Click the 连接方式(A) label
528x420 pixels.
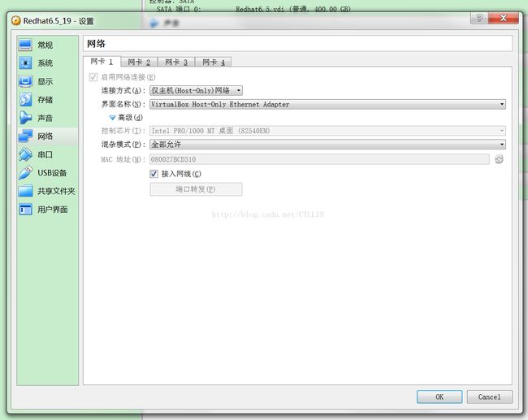(123, 91)
